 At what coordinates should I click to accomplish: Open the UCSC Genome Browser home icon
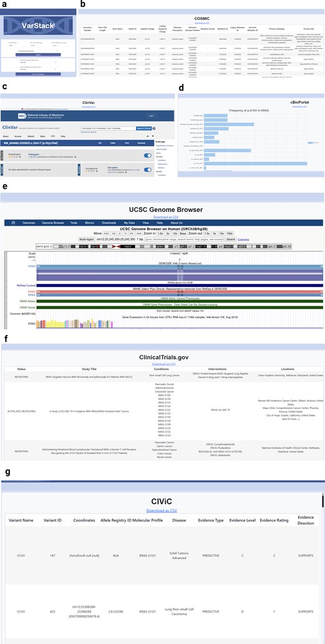14,223
